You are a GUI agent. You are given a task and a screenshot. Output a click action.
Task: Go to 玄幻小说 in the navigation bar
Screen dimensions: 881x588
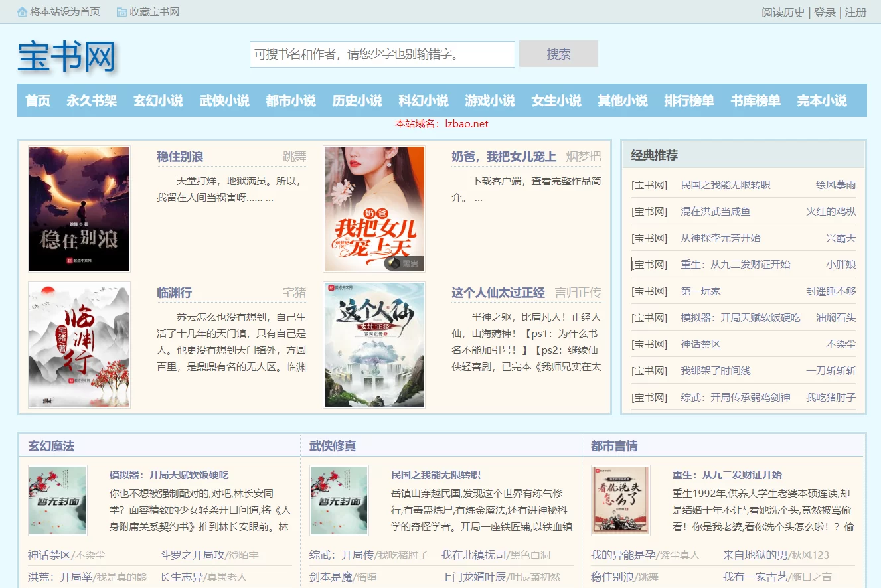click(x=158, y=101)
